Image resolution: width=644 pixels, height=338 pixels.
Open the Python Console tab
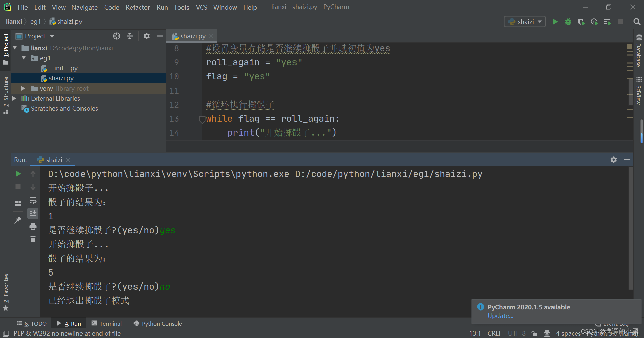point(158,323)
